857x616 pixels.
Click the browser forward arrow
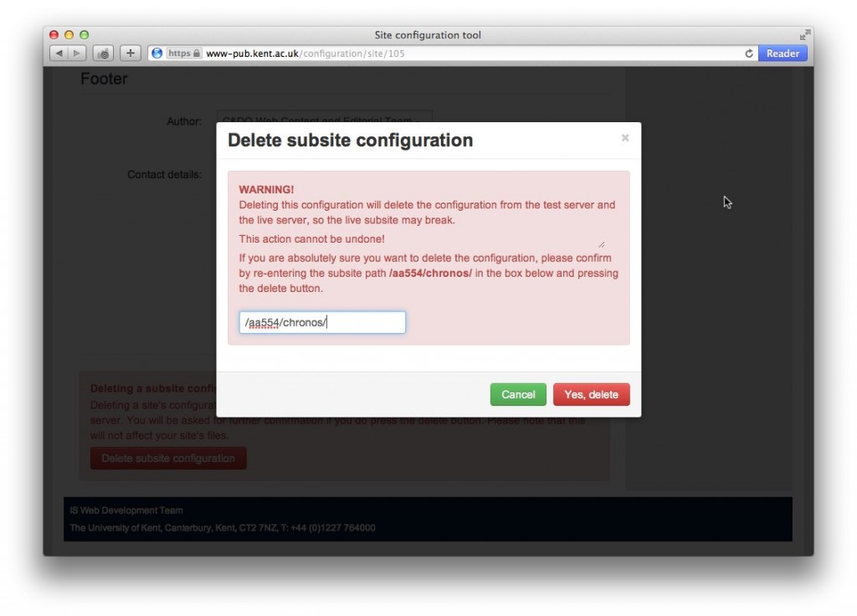pyautogui.click(x=76, y=54)
